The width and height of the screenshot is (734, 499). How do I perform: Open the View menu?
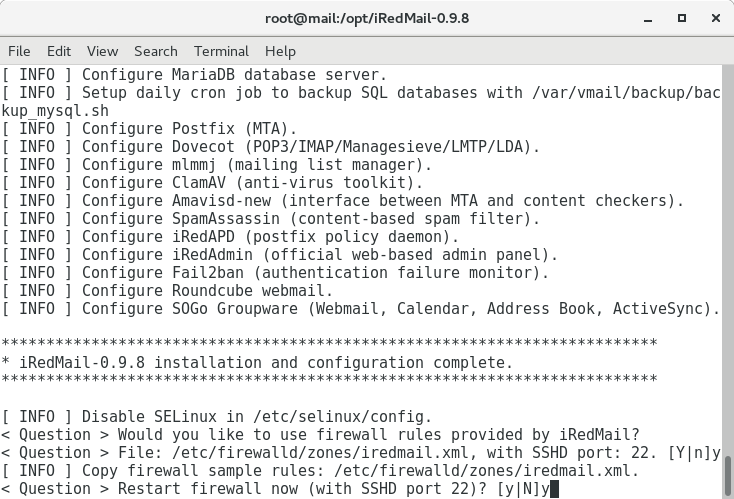(102, 51)
